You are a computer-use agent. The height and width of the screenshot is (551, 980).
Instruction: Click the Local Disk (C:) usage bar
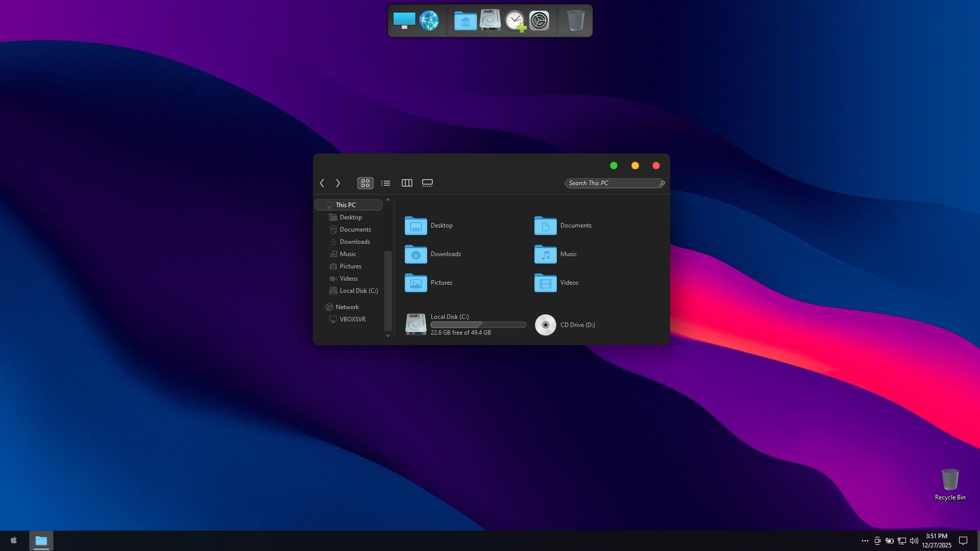coord(478,325)
